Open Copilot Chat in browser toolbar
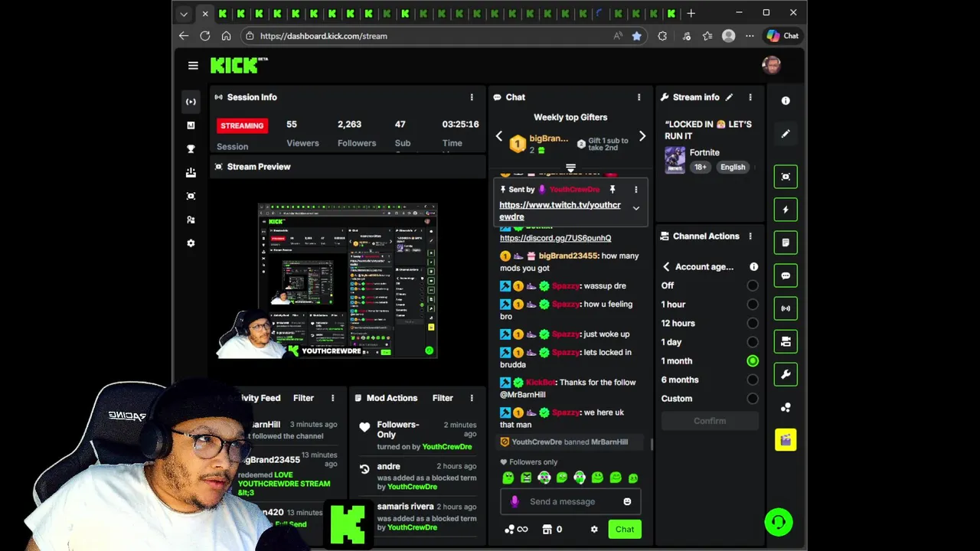Viewport: 980px width, 551px height. tap(782, 36)
